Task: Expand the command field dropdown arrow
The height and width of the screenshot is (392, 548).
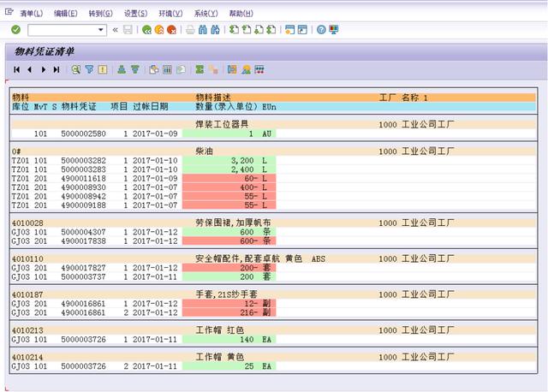Action: (101, 30)
